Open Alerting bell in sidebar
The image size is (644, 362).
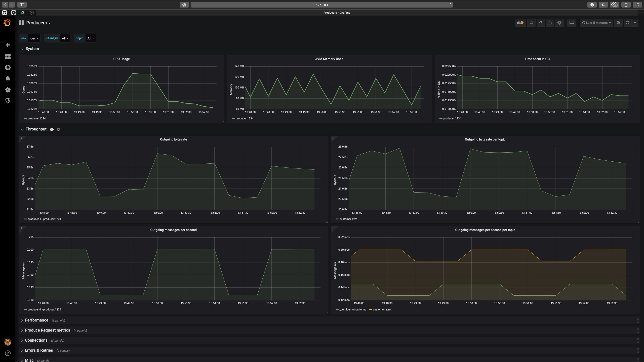point(8,79)
